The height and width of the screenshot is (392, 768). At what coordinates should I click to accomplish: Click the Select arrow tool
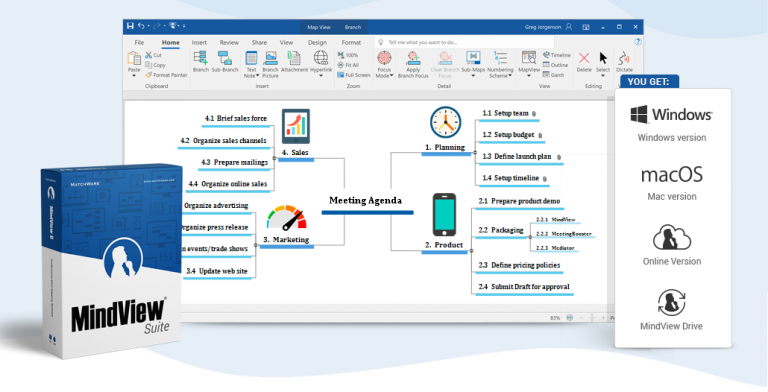603,58
